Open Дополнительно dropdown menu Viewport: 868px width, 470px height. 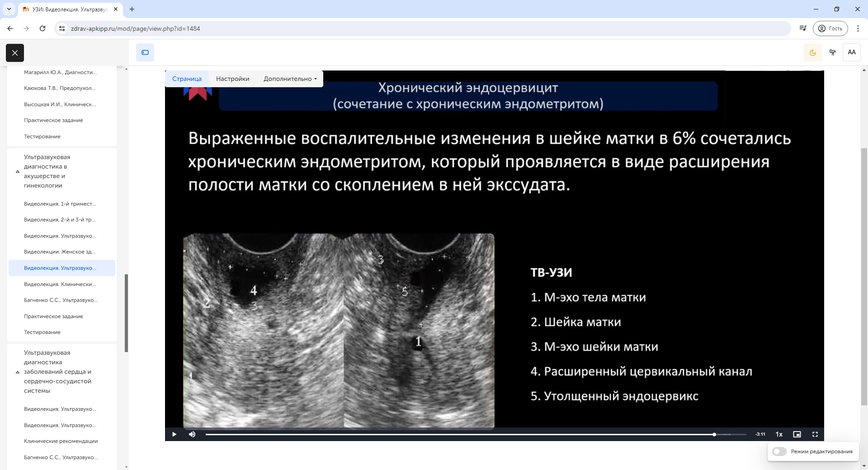(290, 79)
